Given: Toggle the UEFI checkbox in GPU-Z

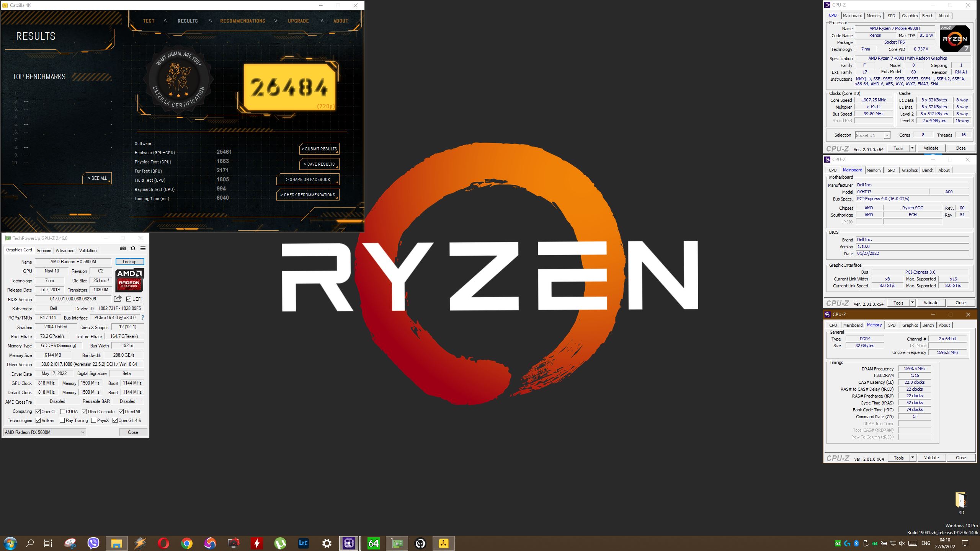Looking at the screenshot, I should (x=129, y=299).
